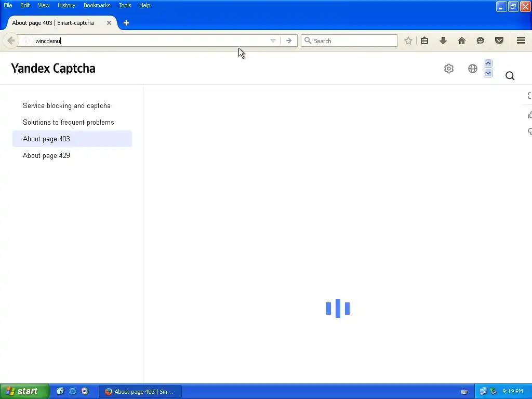Click the browser Back arrow button
The width and height of the screenshot is (532, 399).
[11, 41]
